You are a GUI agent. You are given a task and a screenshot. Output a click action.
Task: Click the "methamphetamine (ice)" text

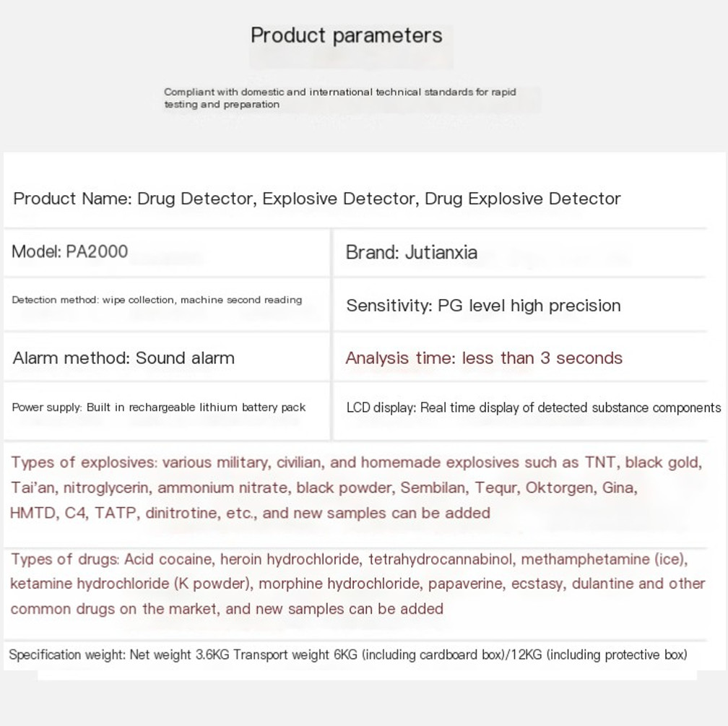604,560
